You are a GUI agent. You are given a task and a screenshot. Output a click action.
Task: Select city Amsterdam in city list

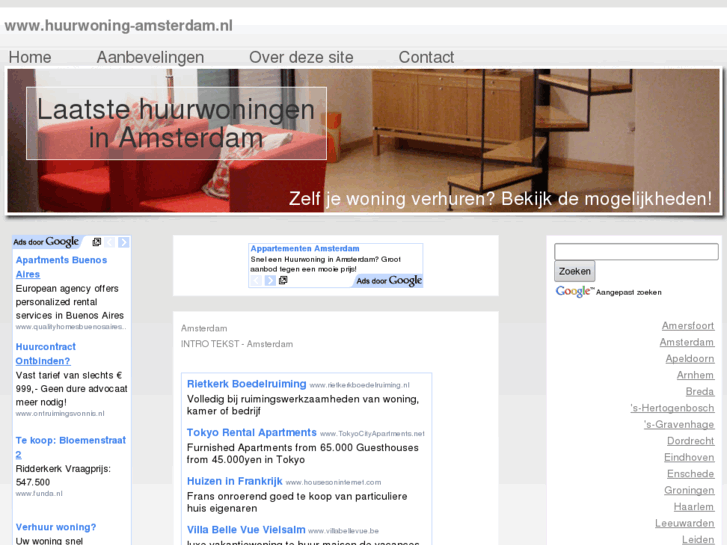click(687, 342)
